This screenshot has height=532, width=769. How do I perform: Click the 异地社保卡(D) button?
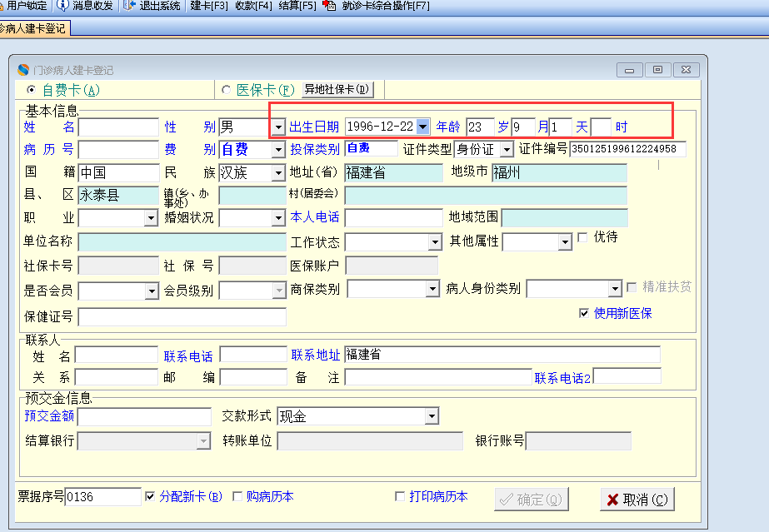tap(337, 89)
